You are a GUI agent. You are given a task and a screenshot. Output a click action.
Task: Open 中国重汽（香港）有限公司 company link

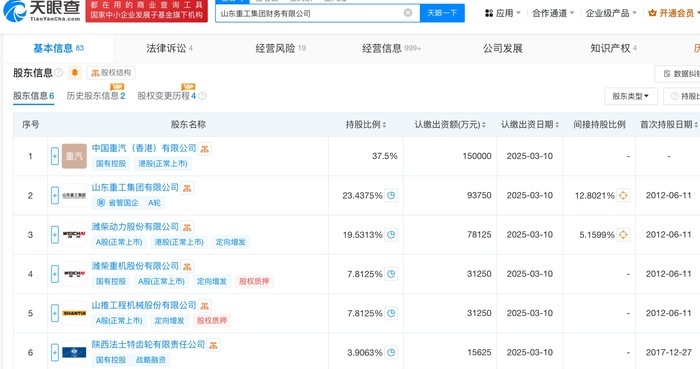(x=144, y=148)
